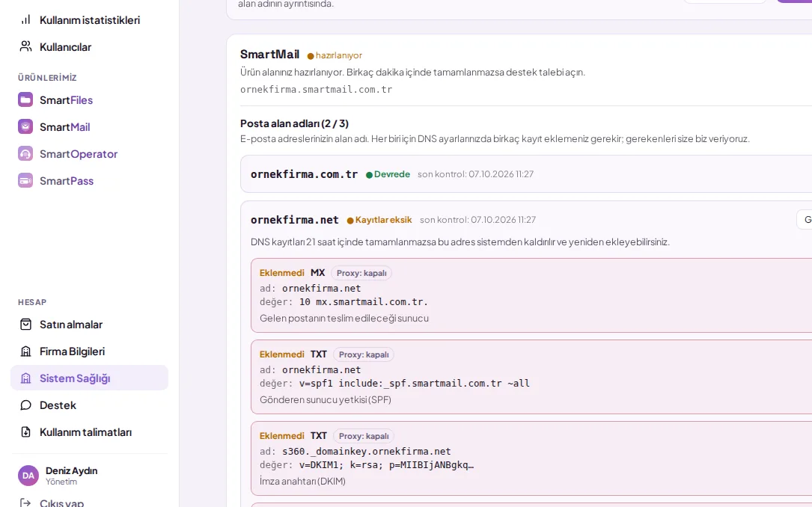
Task: Click the SmartOperator headset icon
Action: tap(25, 153)
